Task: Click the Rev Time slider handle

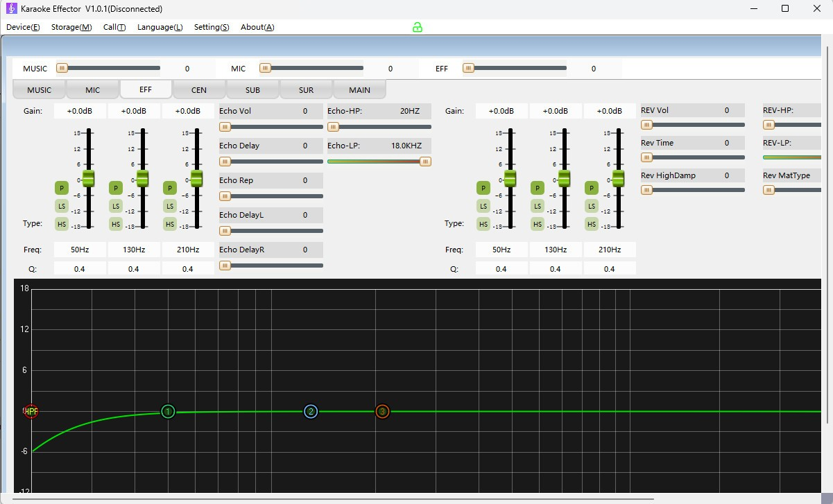Action: (x=646, y=157)
